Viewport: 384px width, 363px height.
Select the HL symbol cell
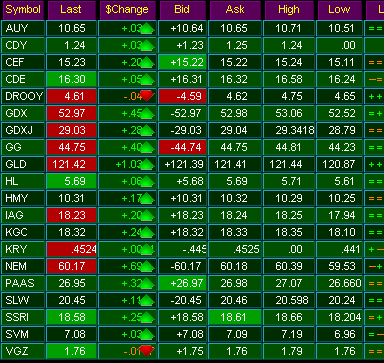pyautogui.click(x=23, y=181)
